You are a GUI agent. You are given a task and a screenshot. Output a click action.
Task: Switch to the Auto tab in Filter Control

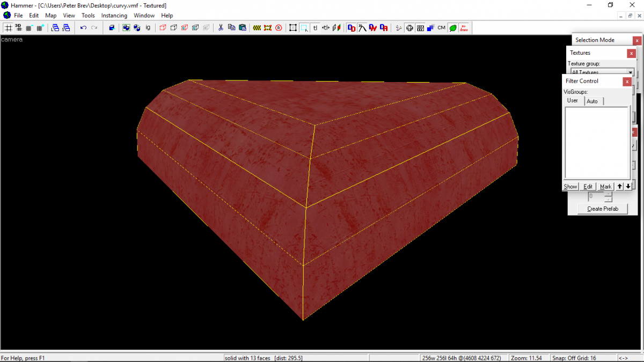[593, 100]
